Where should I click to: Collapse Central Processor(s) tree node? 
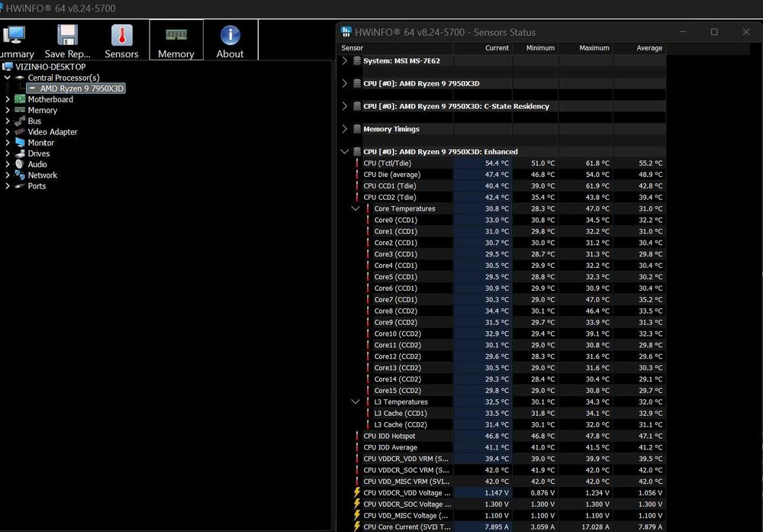tap(8, 77)
